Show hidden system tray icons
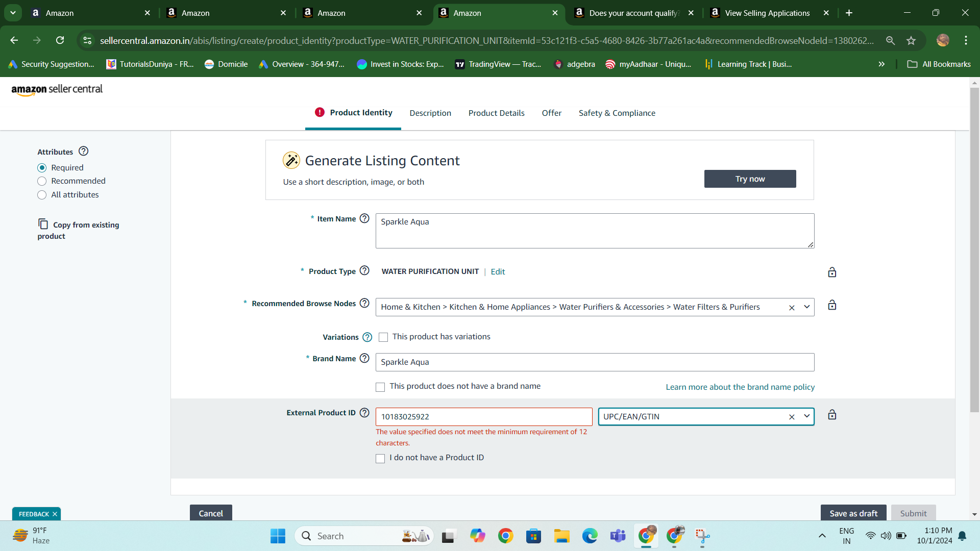Viewport: 980px width, 551px height. pyautogui.click(x=822, y=536)
